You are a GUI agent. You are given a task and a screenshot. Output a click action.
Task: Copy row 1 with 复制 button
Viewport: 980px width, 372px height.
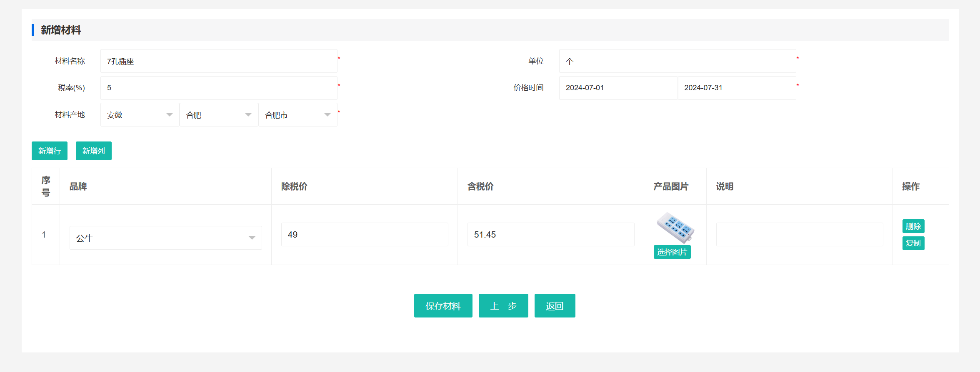click(913, 243)
